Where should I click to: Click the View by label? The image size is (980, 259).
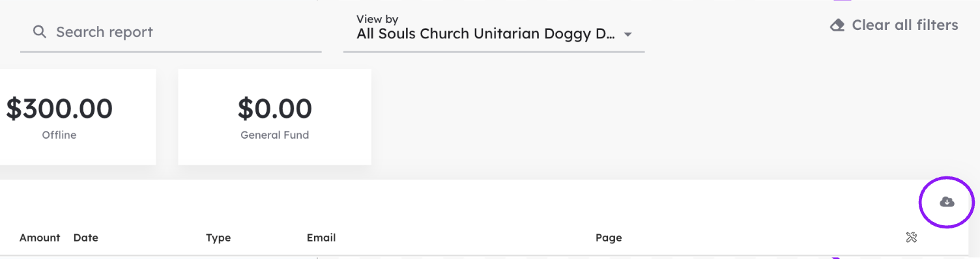pos(377,19)
